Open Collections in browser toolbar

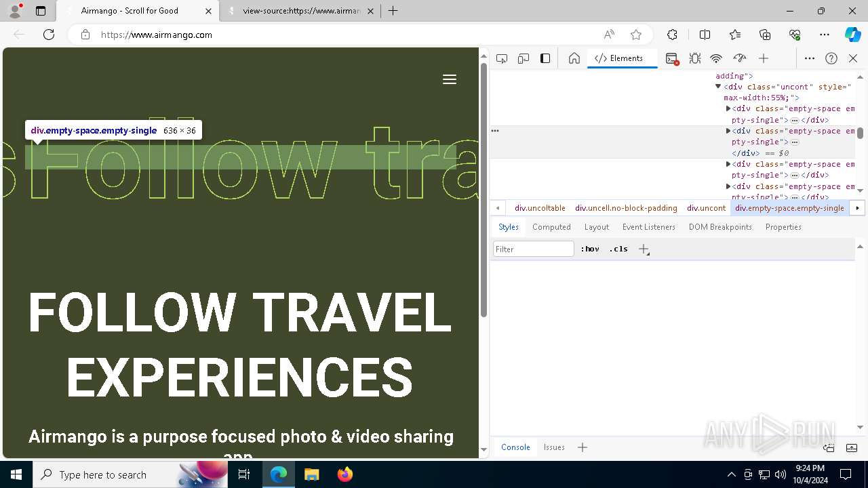765,35
